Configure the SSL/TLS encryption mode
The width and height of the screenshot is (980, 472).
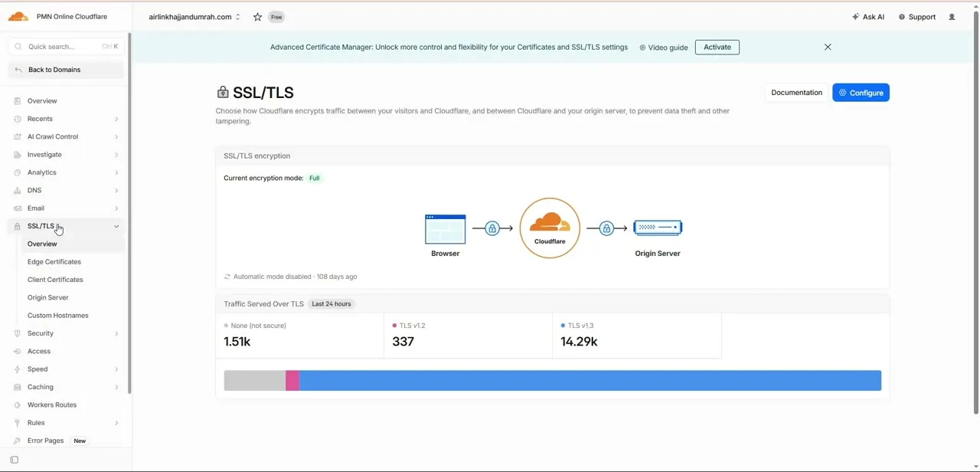861,93
